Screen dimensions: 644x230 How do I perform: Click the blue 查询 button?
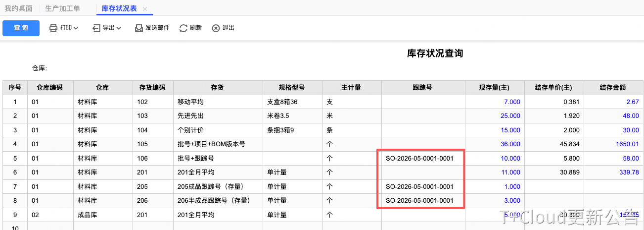click(x=21, y=28)
